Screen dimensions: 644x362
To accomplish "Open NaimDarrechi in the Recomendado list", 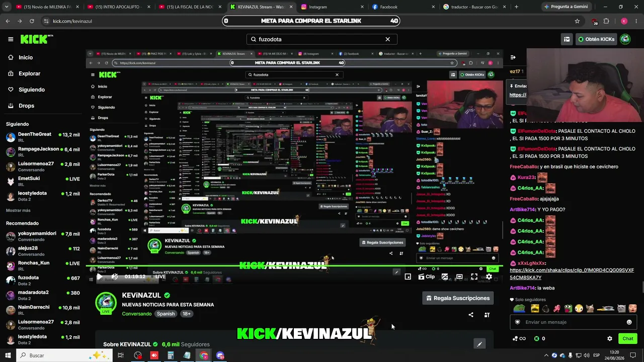I will tap(43, 310).
